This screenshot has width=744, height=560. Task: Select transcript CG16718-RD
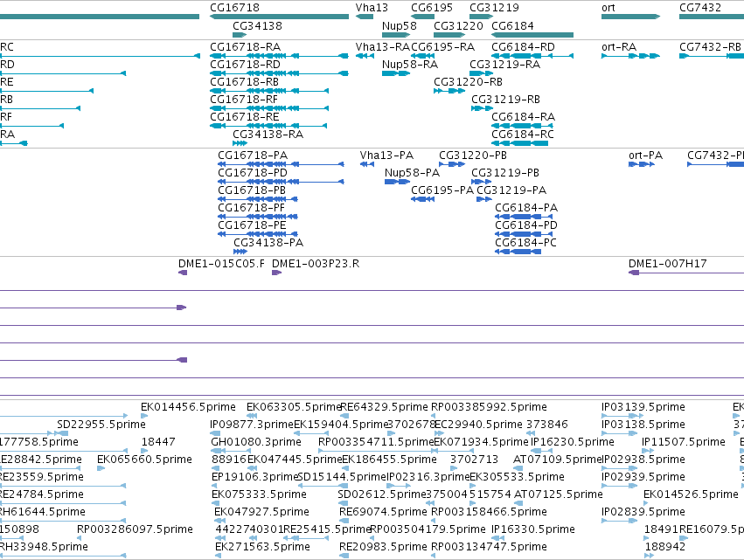(x=246, y=65)
